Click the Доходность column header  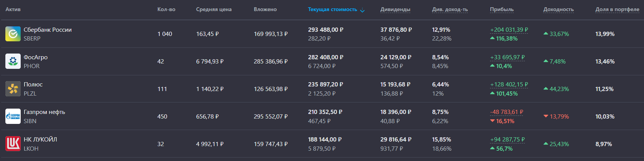(558, 10)
